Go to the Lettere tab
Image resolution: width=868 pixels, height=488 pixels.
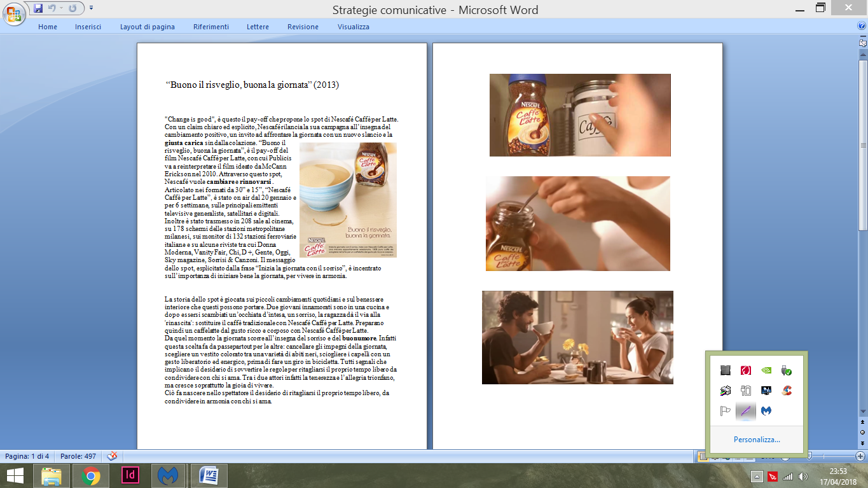tap(258, 27)
